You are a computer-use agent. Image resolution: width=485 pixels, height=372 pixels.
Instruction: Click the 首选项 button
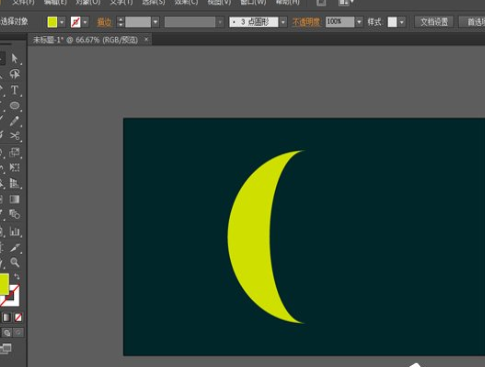point(472,22)
